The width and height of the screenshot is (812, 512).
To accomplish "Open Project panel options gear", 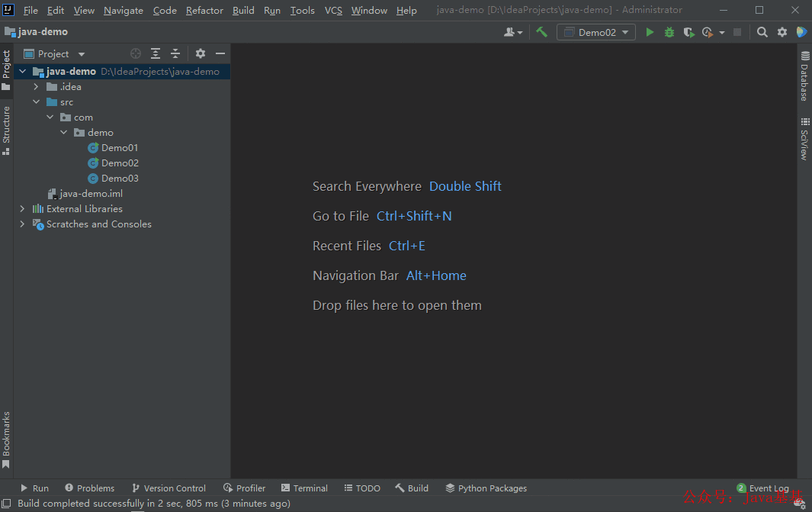I will [201, 53].
